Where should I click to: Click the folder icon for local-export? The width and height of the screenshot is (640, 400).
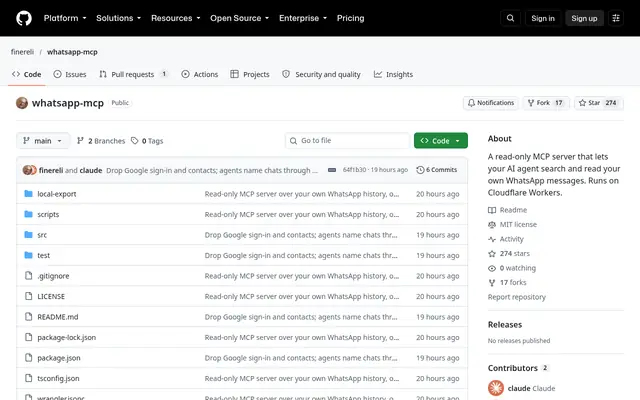coord(28,193)
